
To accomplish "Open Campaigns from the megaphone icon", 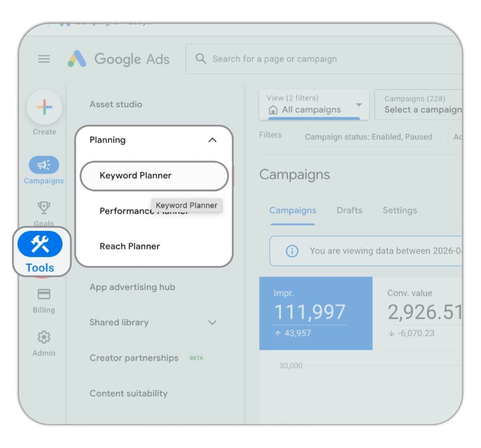I will (44, 165).
